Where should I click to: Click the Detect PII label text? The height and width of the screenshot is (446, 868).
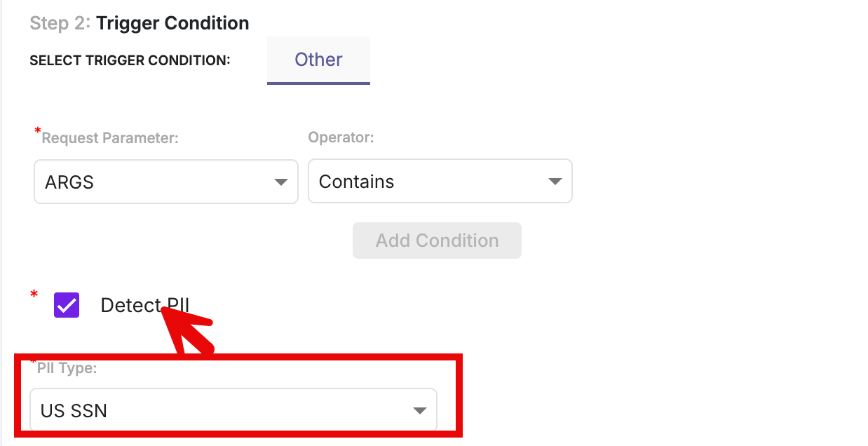[x=145, y=305]
